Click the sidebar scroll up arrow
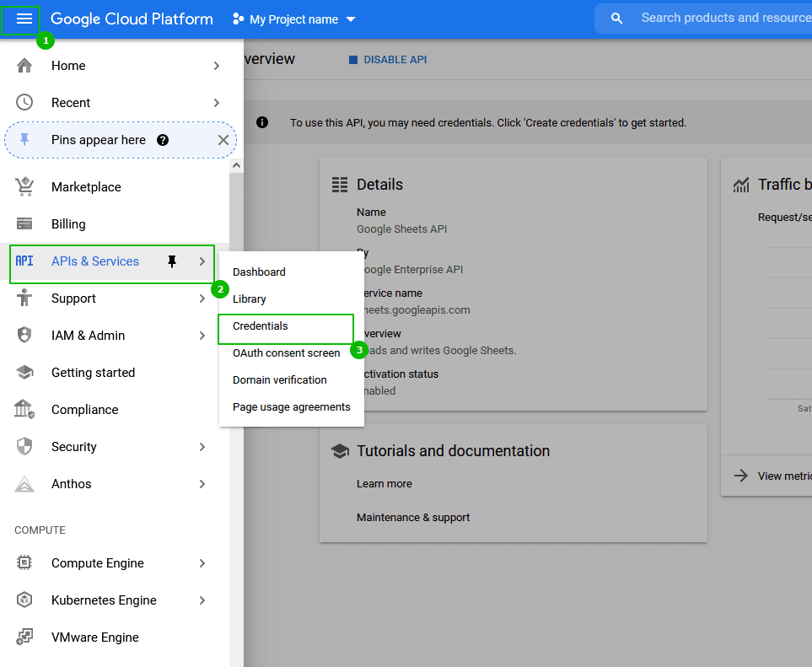Image resolution: width=812 pixels, height=667 pixels. tap(236, 165)
